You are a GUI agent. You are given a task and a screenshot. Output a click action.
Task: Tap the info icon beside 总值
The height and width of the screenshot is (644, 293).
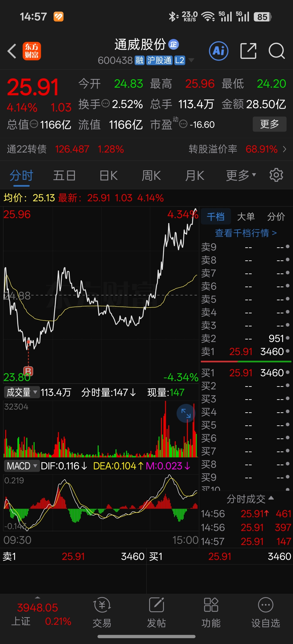pos(34,124)
